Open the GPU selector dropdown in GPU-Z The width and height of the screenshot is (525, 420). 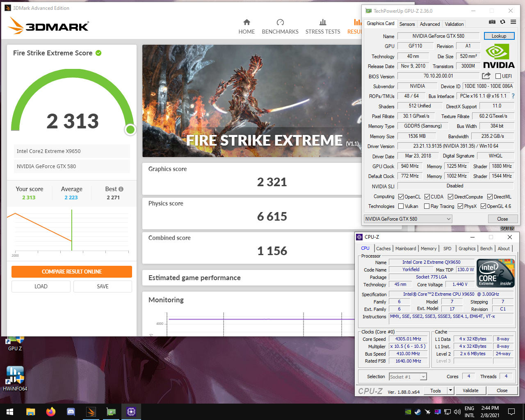click(x=408, y=219)
